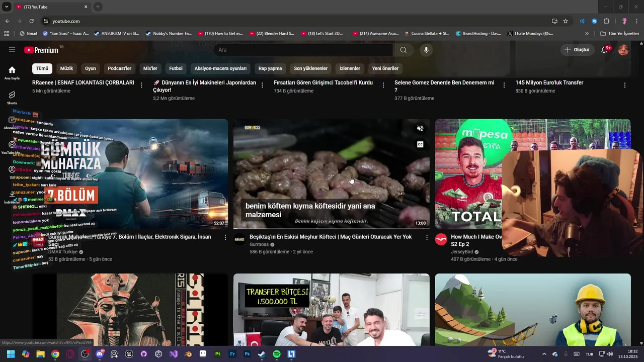Select the Müzik filter chip

(66, 68)
